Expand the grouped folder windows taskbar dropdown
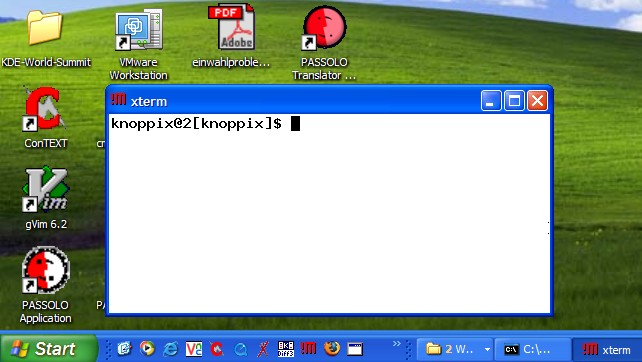 click(487, 349)
